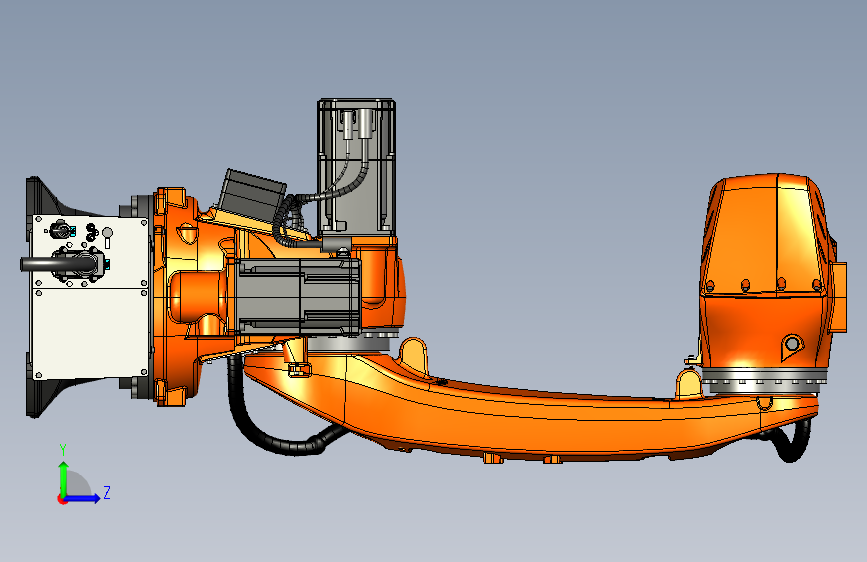This screenshot has height=562, width=867.
Task: Click the red X axis origin ball
Action: click(62, 499)
